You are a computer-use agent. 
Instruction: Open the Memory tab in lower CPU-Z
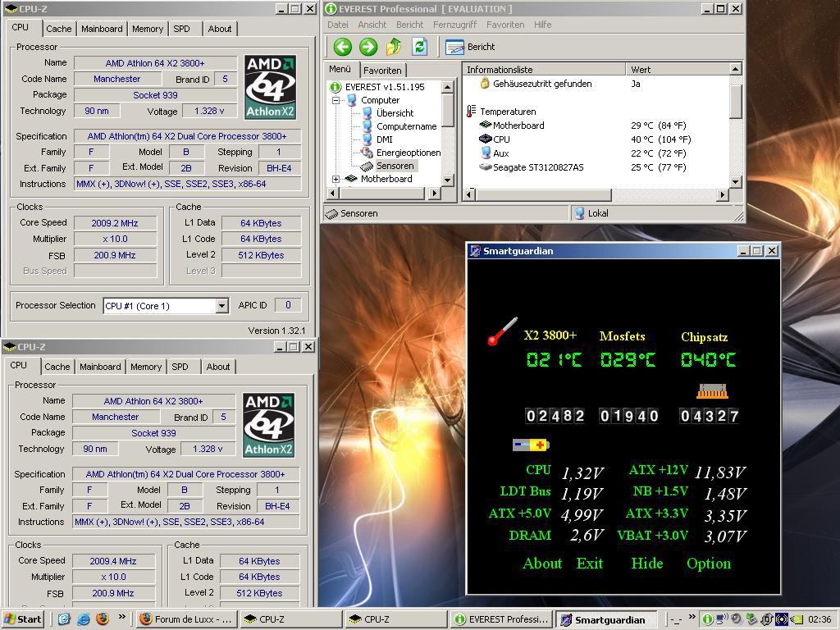146,367
